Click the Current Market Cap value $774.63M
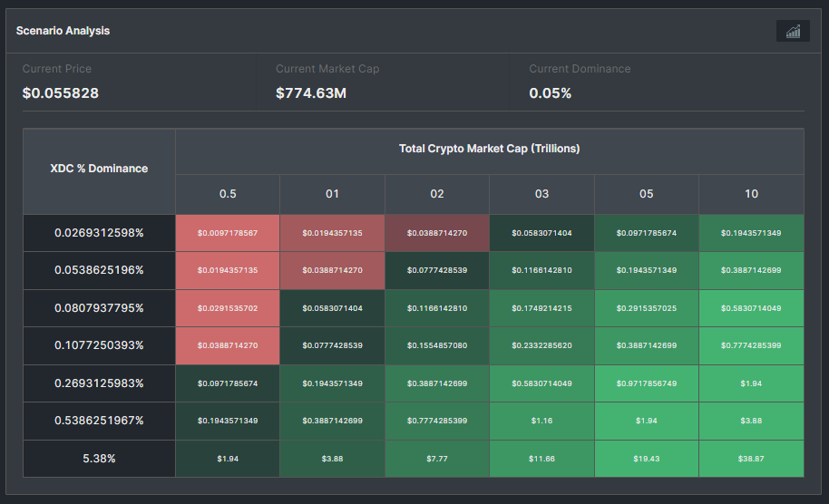 coord(311,93)
